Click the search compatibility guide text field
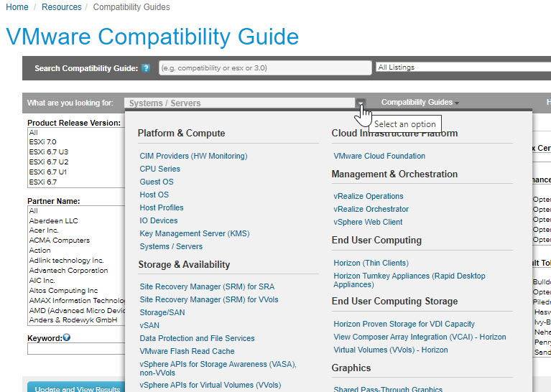551x392 pixels. pos(264,67)
